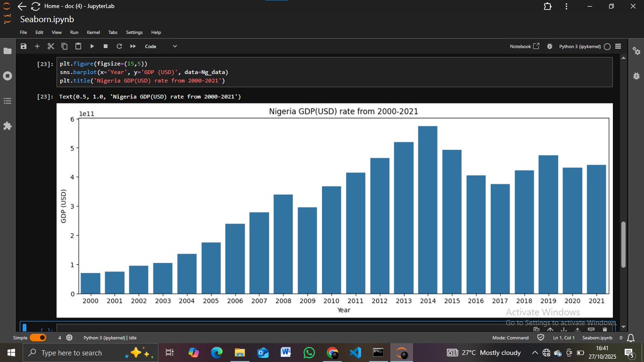Paste cell from clipboard
This screenshot has height=362, width=644.
click(x=78, y=46)
